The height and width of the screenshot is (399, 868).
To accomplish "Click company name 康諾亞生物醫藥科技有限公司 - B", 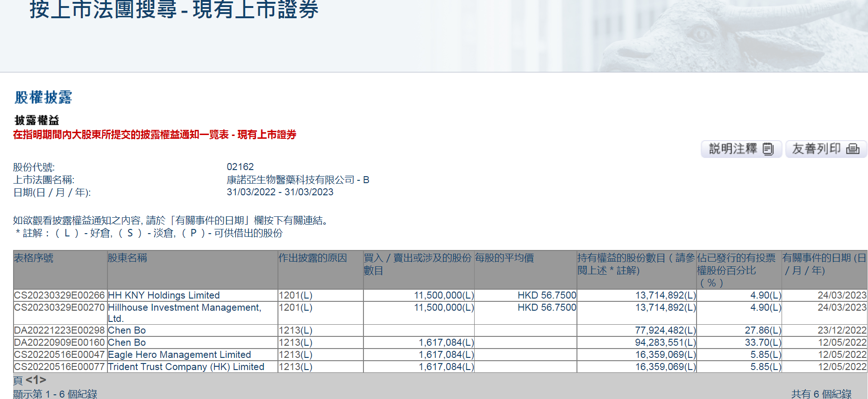I will [298, 180].
